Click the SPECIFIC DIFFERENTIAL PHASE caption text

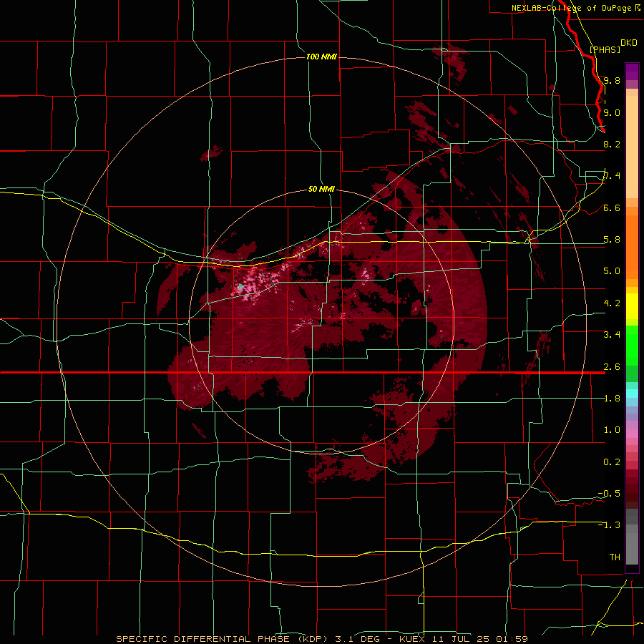pos(203,639)
